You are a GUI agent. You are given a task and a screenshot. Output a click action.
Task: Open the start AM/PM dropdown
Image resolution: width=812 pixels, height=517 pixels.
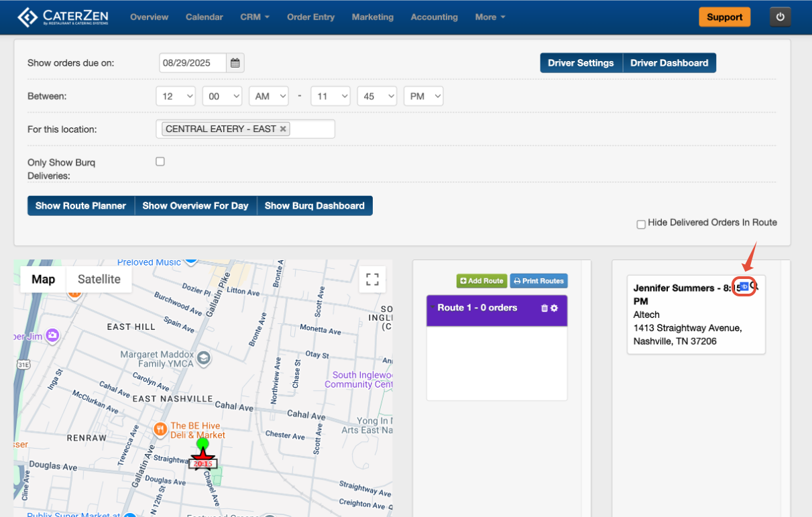(268, 97)
